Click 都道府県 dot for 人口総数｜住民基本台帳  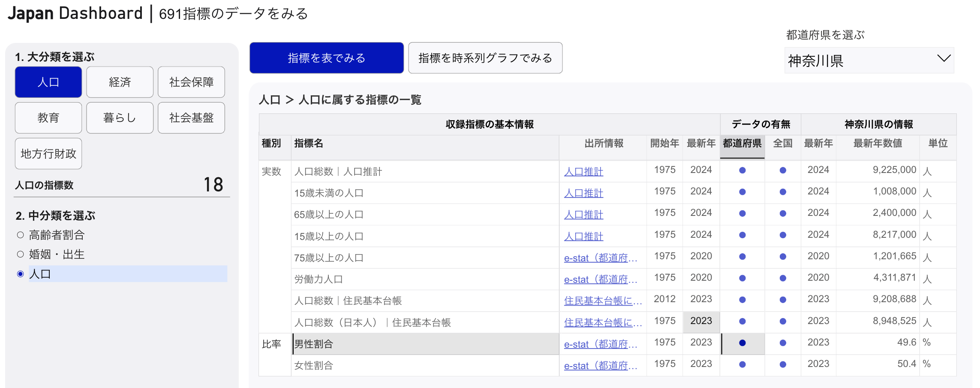(x=743, y=300)
